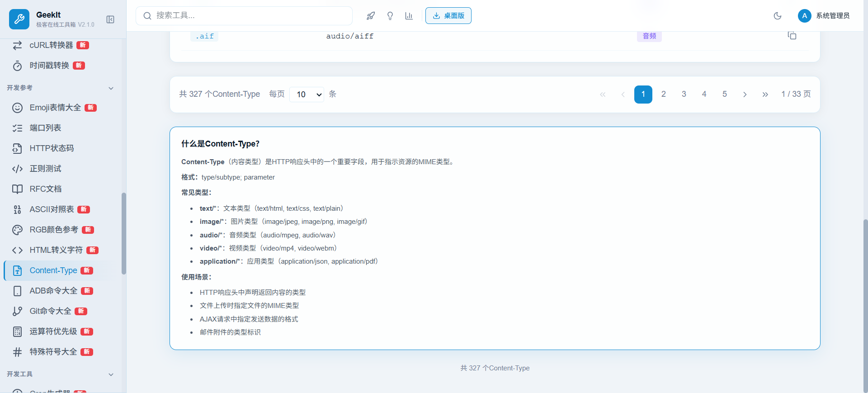Jump to the last page double arrow
The height and width of the screenshot is (393, 868).
[x=765, y=94]
